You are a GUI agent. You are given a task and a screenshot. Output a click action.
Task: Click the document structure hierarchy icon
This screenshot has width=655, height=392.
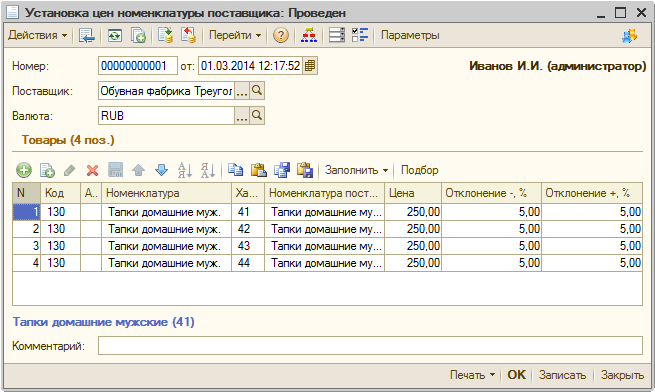tap(309, 35)
